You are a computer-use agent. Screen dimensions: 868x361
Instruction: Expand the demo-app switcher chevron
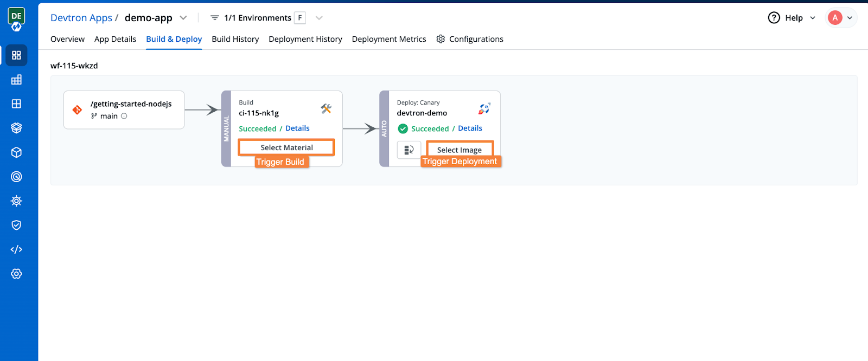point(183,18)
